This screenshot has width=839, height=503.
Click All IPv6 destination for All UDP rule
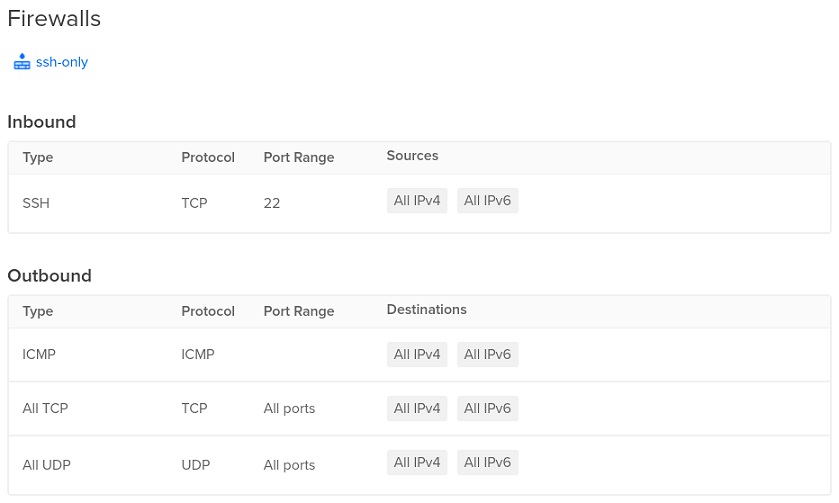487,462
